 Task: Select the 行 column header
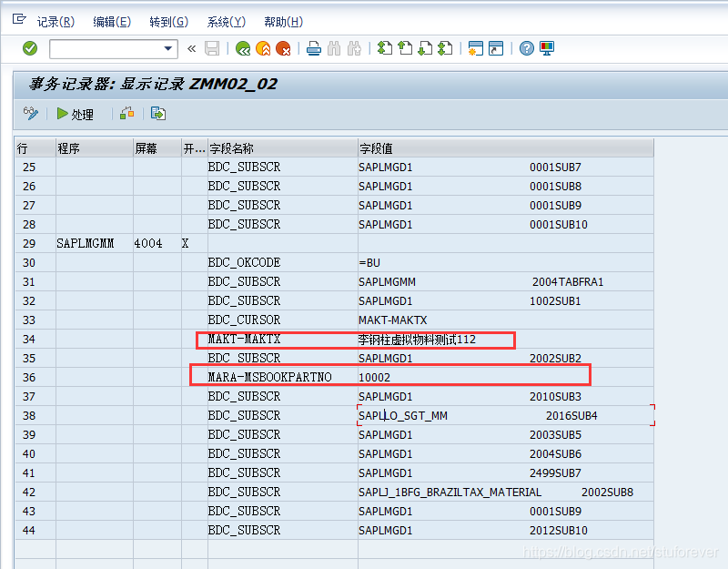pyautogui.click(x=35, y=148)
